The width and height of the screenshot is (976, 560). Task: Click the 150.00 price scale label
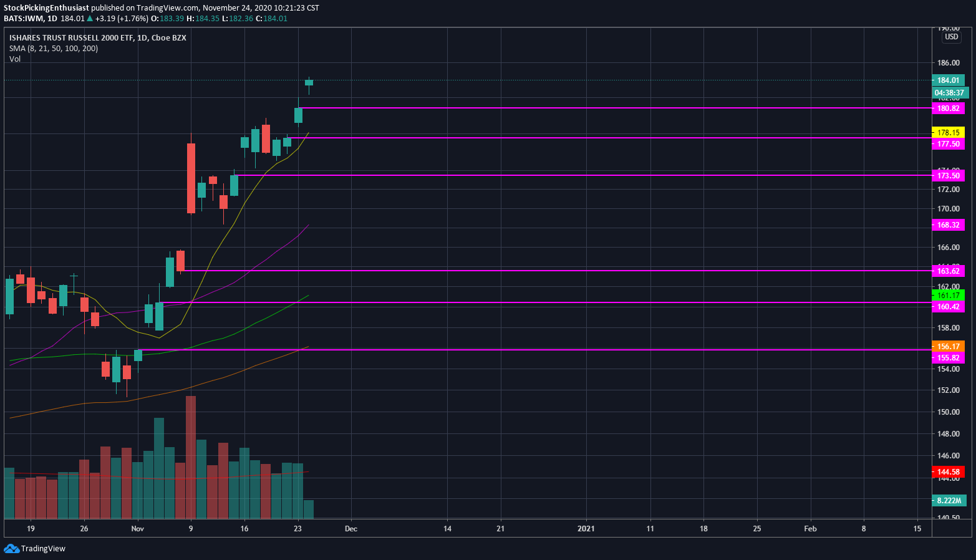(948, 412)
